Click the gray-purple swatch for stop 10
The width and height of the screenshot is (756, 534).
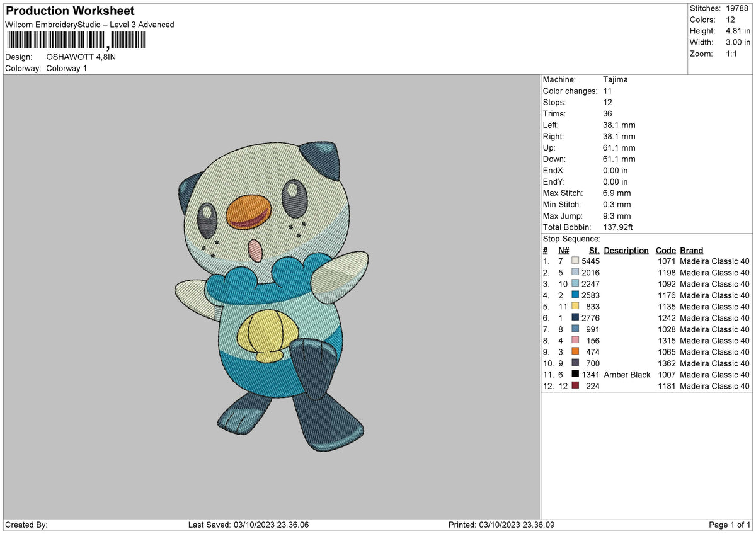(575, 363)
